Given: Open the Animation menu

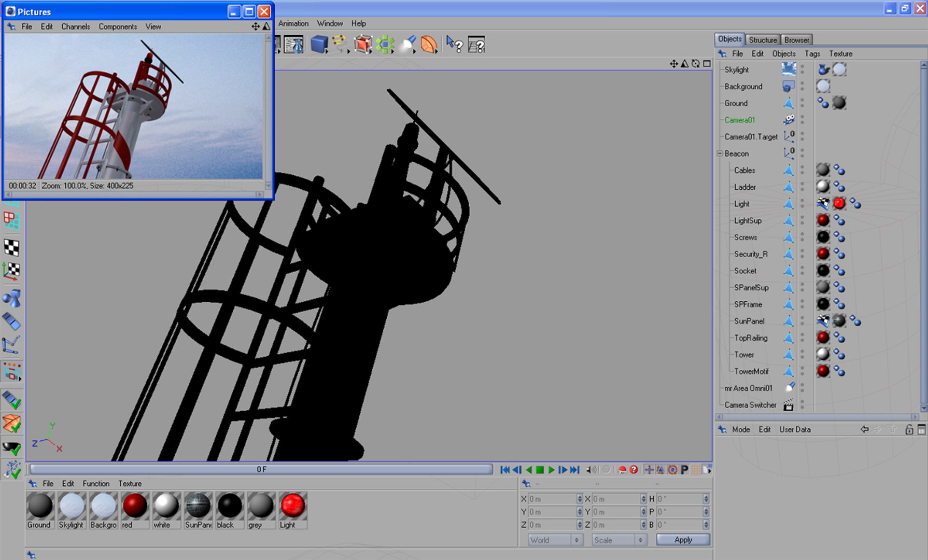Looking at the screenshot, I should pos(293,23).
